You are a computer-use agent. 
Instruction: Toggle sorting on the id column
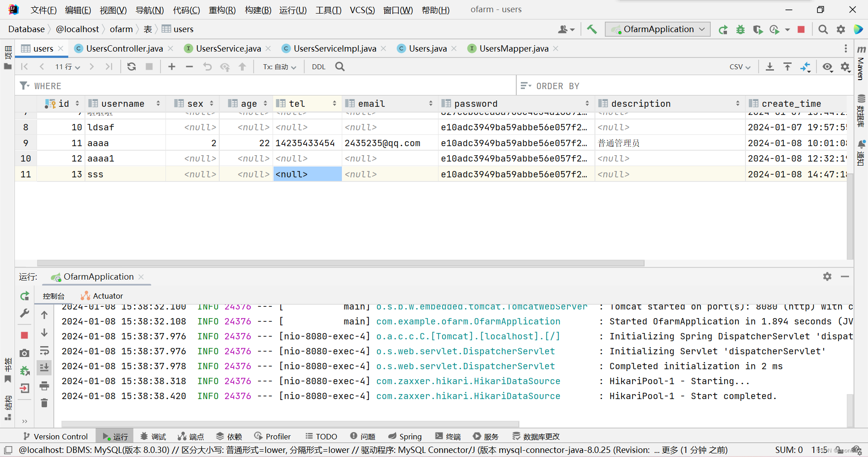pos(77,103)
